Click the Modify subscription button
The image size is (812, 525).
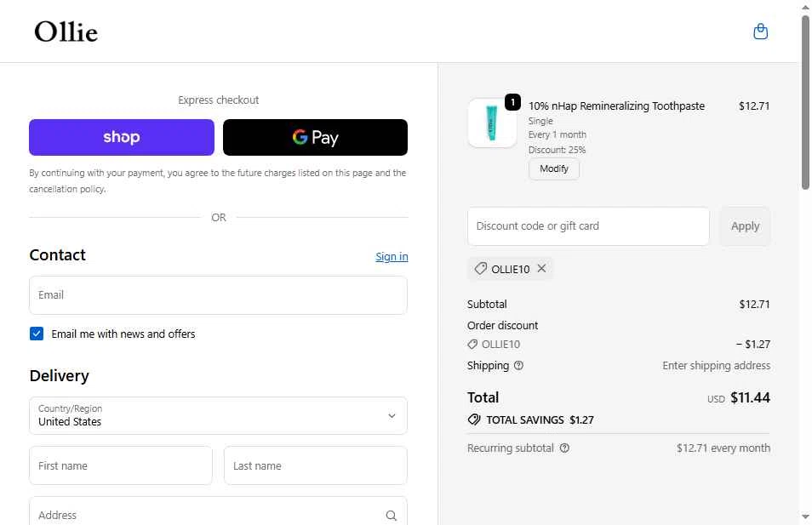tap(553, 168)
